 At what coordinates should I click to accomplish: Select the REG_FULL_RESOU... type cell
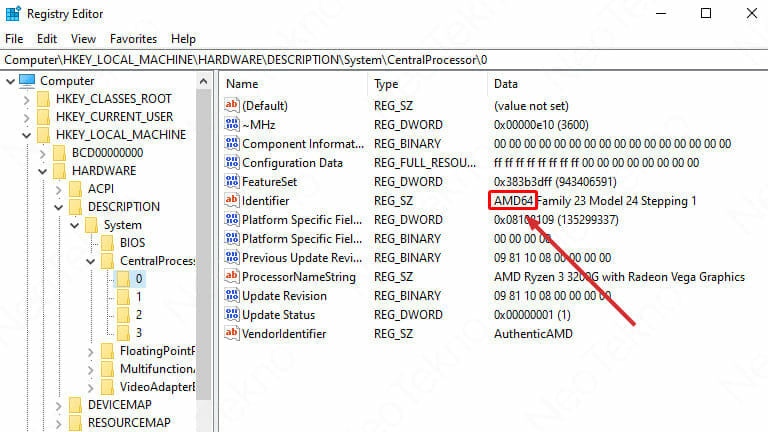(425, 163)
